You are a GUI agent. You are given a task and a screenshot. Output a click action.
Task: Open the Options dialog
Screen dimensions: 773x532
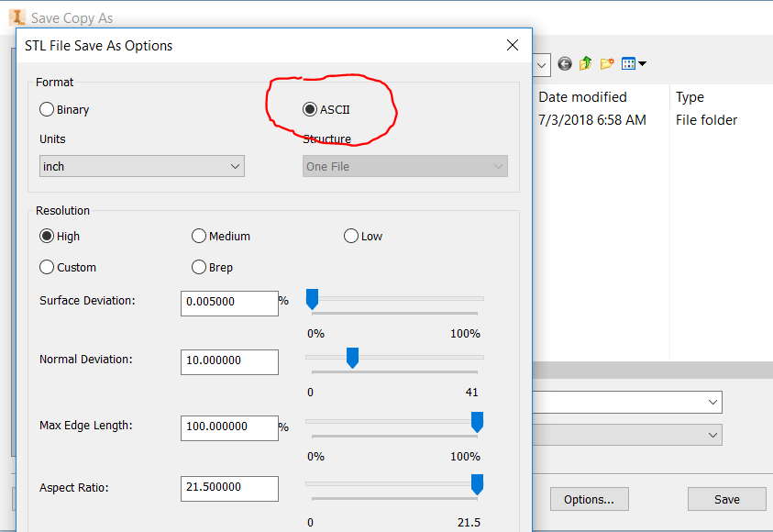coord(590,499)
